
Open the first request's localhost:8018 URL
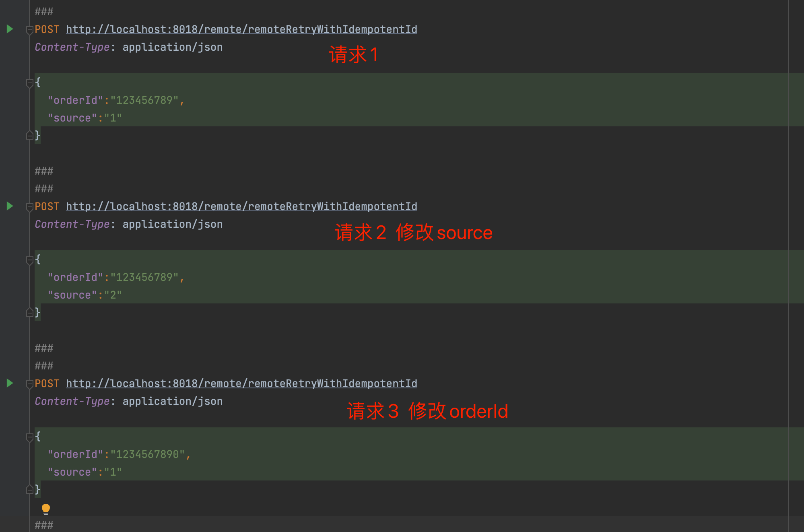click(x=241, y=29)
